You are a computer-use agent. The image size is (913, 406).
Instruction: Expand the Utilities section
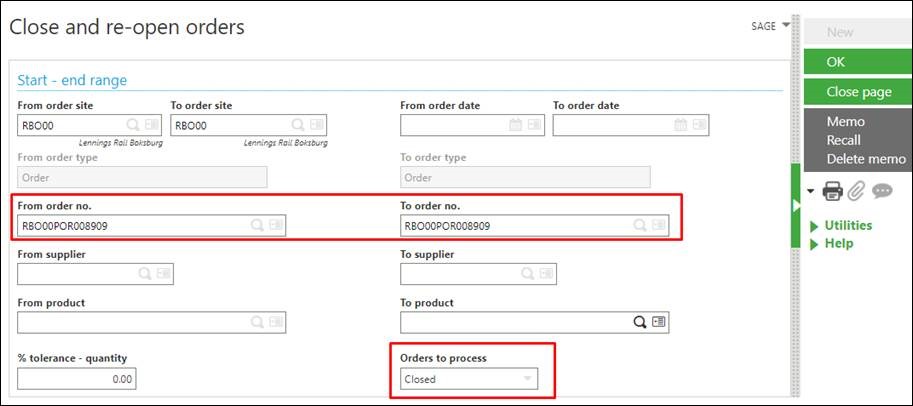[x=841, y=225]
